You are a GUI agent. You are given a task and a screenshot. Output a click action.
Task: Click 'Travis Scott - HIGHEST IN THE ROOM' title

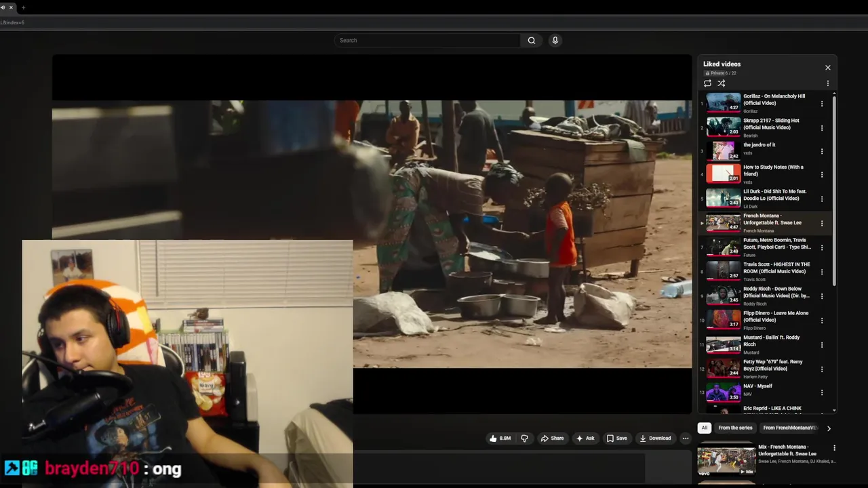pos(776,268)
